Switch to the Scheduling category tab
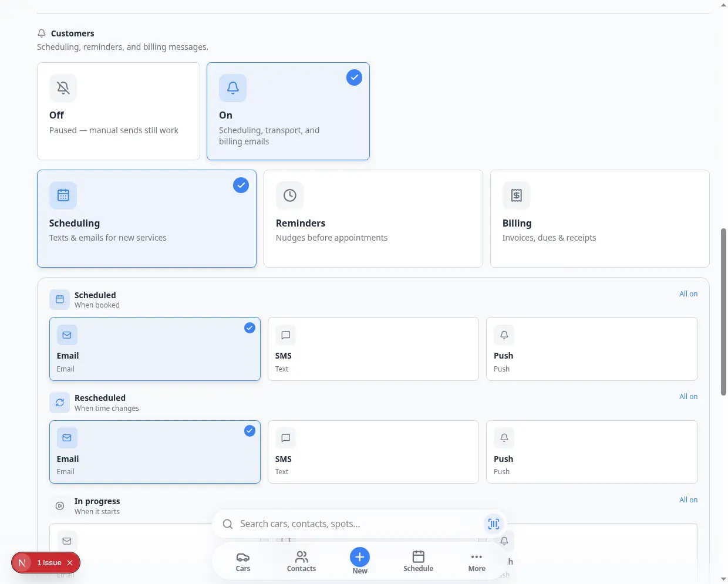This screenshot has height=584, width=728. click(x=147, y=219)
